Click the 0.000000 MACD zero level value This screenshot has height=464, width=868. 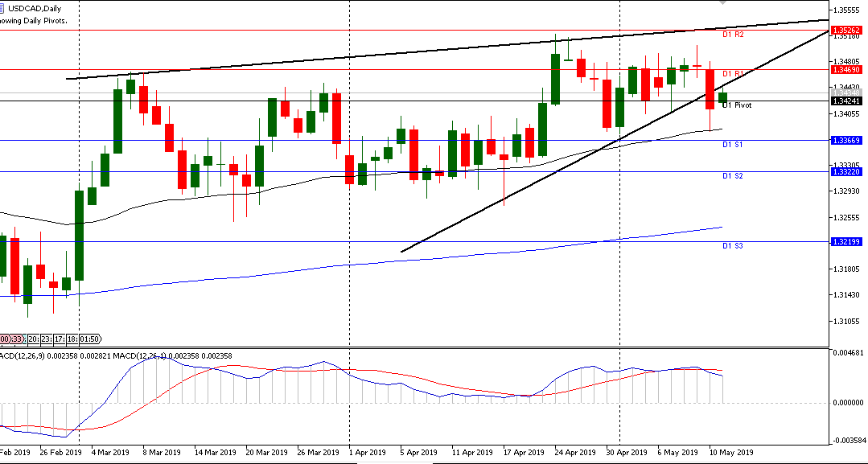pos(848,403)
